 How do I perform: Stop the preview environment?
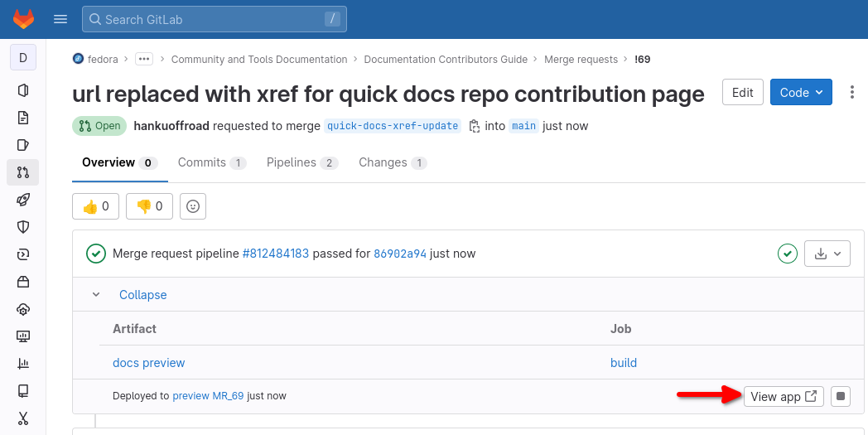[841, 396]
